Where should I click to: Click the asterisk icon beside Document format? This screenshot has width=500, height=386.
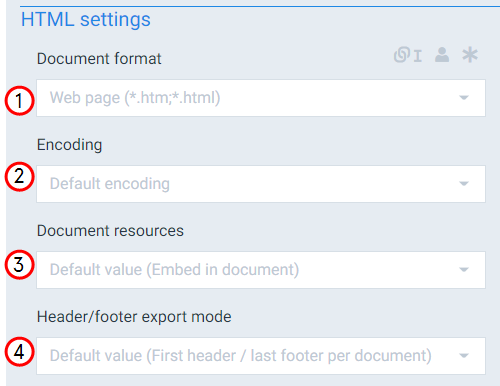coord(470,55)
